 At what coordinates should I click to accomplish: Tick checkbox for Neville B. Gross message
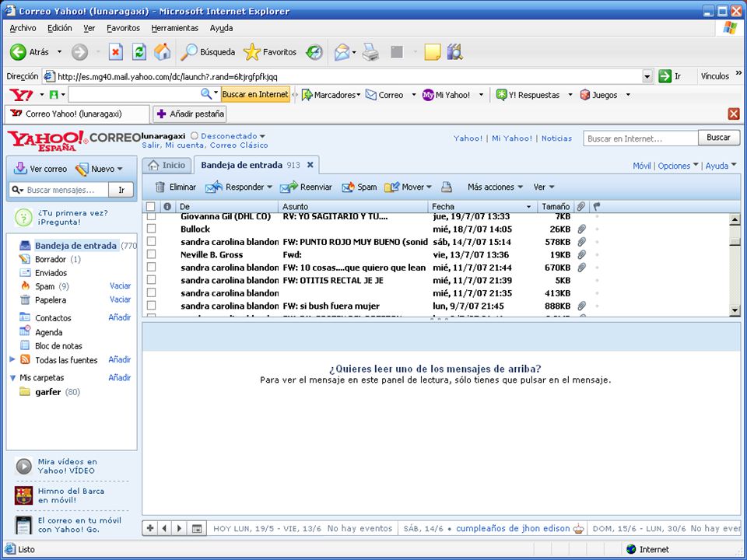[x=152, y=254]
